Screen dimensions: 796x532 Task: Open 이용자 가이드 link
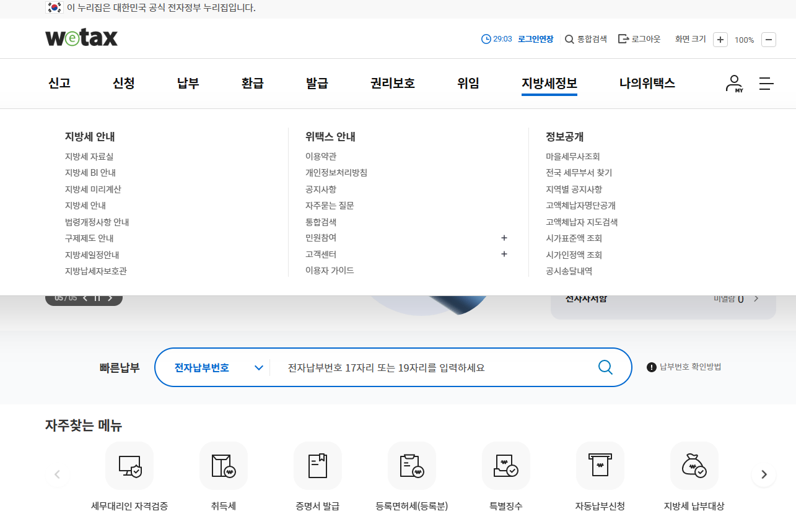click(330, 271)
